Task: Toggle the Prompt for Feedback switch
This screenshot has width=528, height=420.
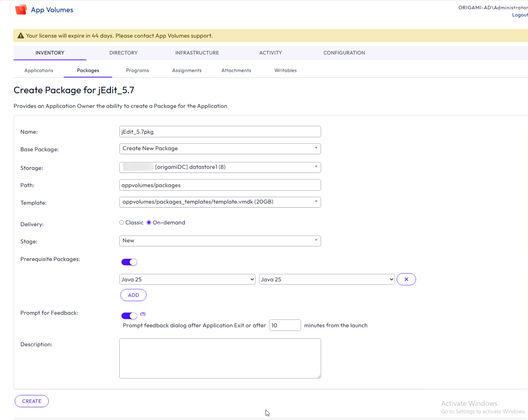Action: (x=129, y=316)
